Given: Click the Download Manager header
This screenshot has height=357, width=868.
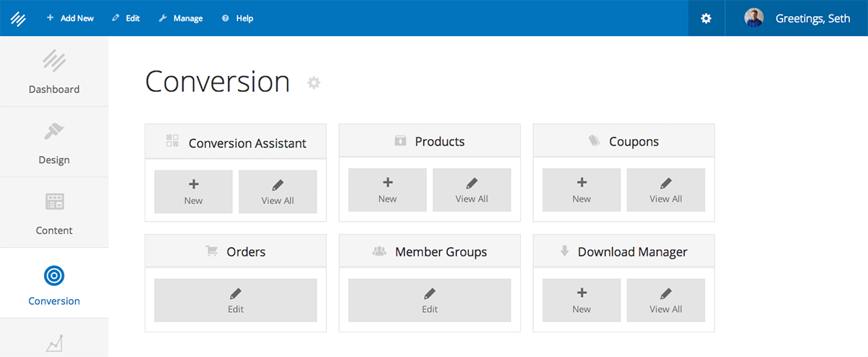Looking at the screenshot, I should tap(624, 251).
